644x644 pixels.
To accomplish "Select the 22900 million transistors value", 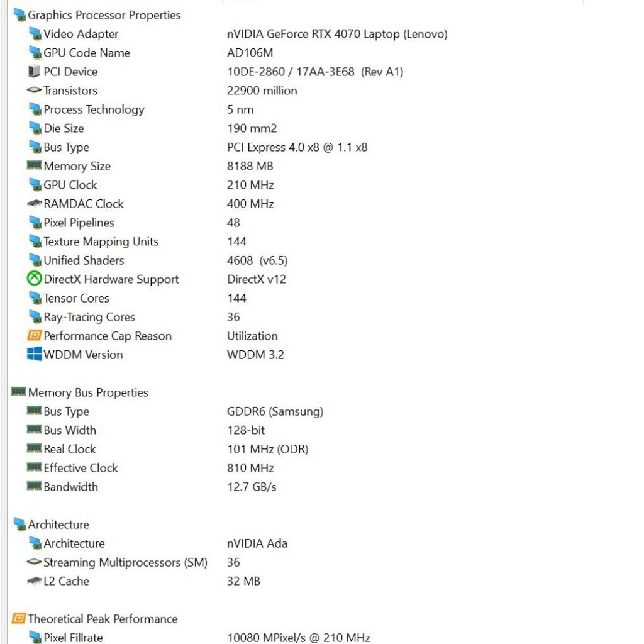I will point(262,91).
